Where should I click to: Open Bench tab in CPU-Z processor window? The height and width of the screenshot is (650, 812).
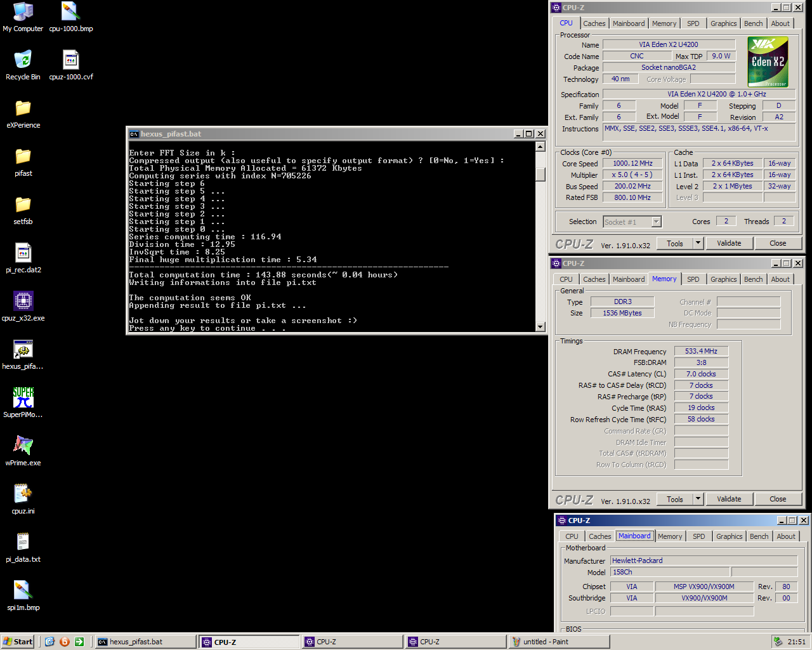[x=754, y=23]
